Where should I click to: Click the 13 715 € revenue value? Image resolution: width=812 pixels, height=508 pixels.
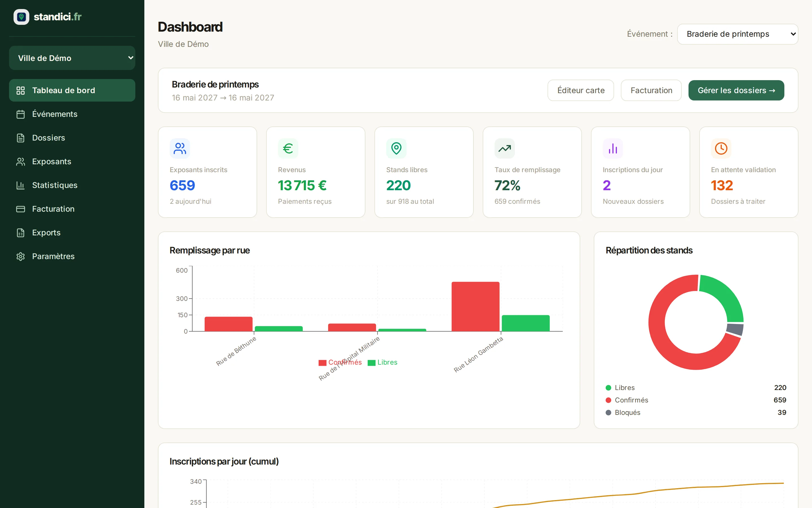[302, 185]
